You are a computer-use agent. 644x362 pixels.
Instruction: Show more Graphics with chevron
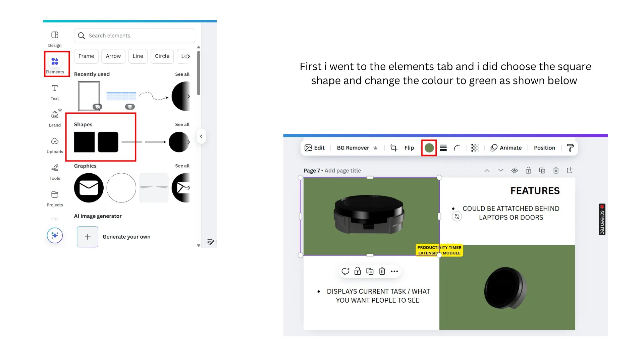(x=189, y=188)
